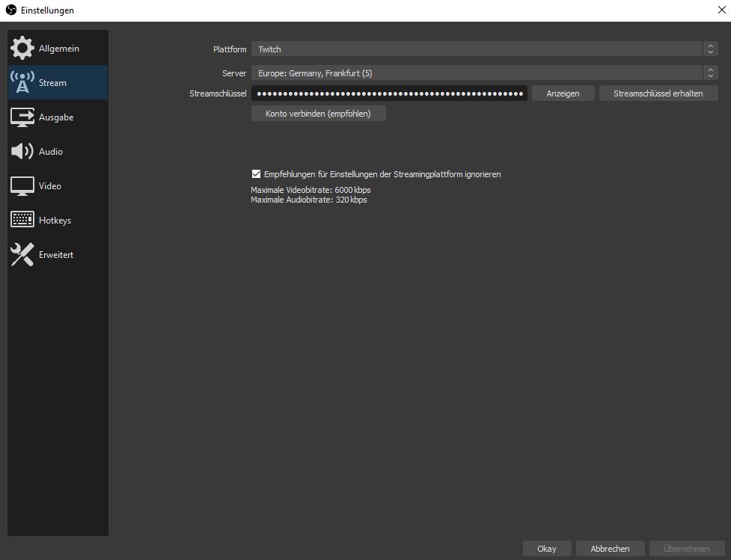The width and height of the screenshot is (731, 560).
Task: Open Hotkeys via the keyboard icon
Action: (x=22, y=221)
